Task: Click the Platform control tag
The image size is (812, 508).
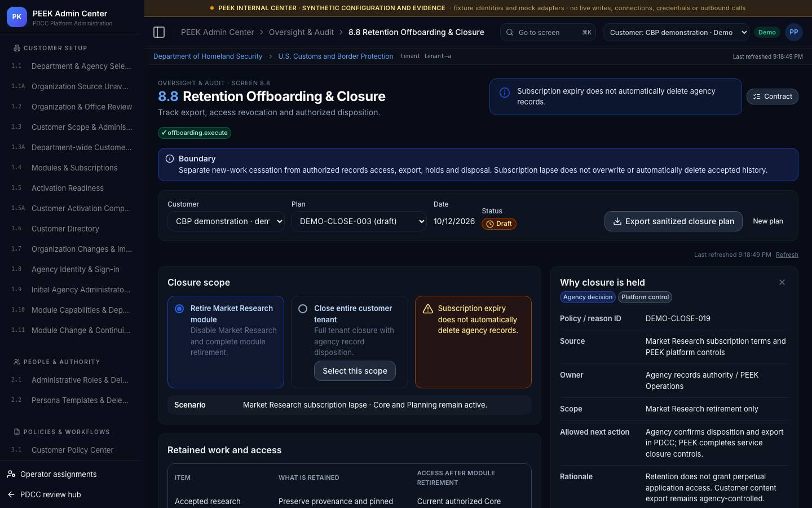Action: [645, 297]
